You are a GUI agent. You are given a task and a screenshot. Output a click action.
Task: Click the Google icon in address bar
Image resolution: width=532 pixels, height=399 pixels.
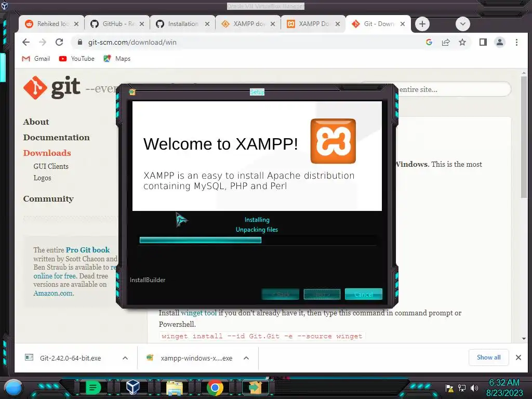(429, 42)
